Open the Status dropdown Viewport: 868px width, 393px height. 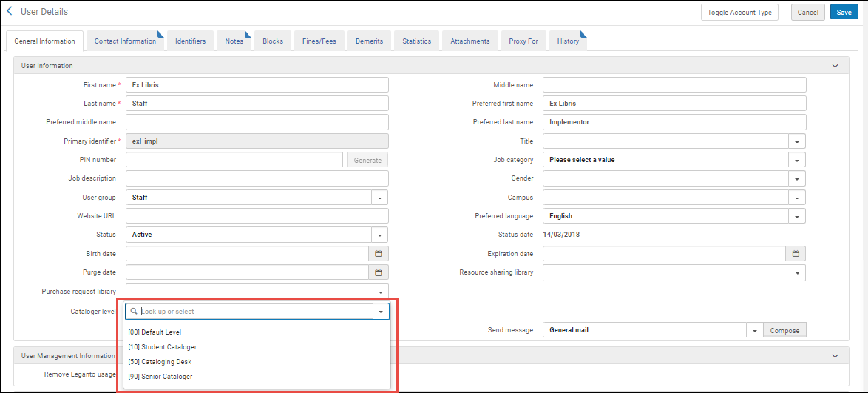tap(380, 235)
